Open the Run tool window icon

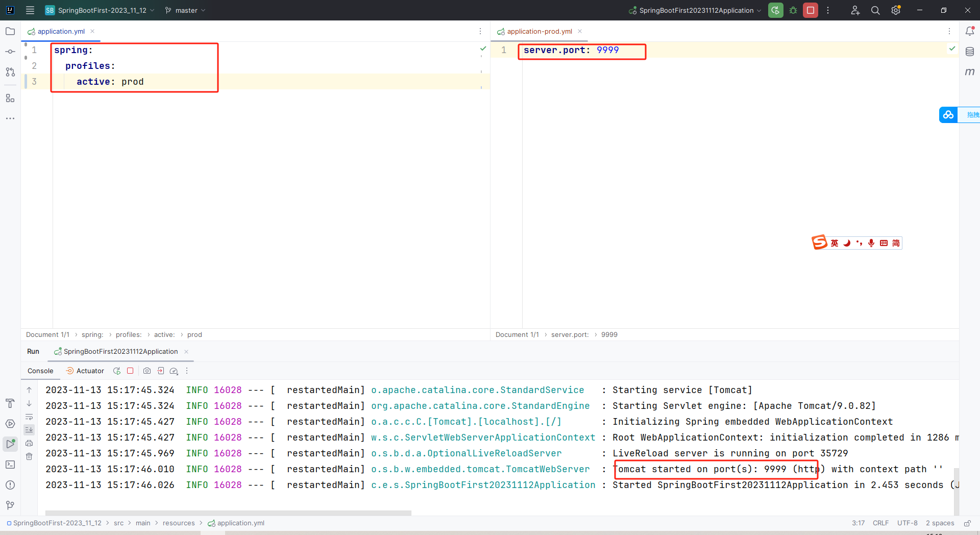click(x=10, y=444)
